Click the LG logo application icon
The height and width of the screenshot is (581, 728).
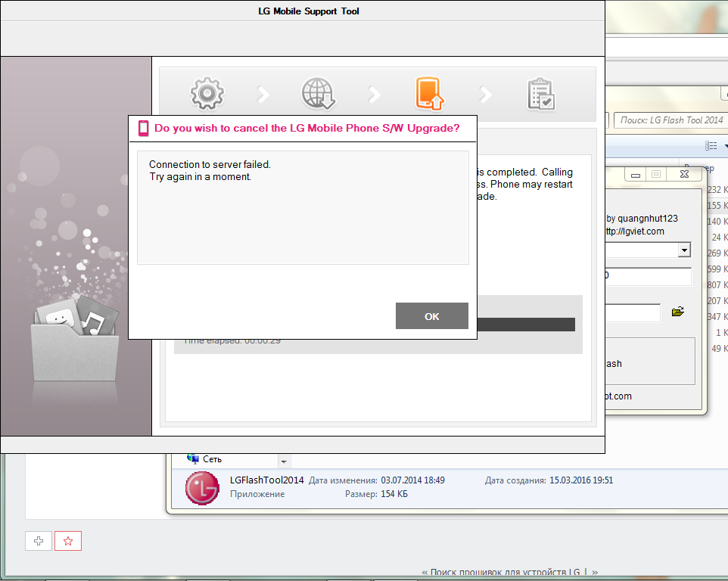coord(202,487)
